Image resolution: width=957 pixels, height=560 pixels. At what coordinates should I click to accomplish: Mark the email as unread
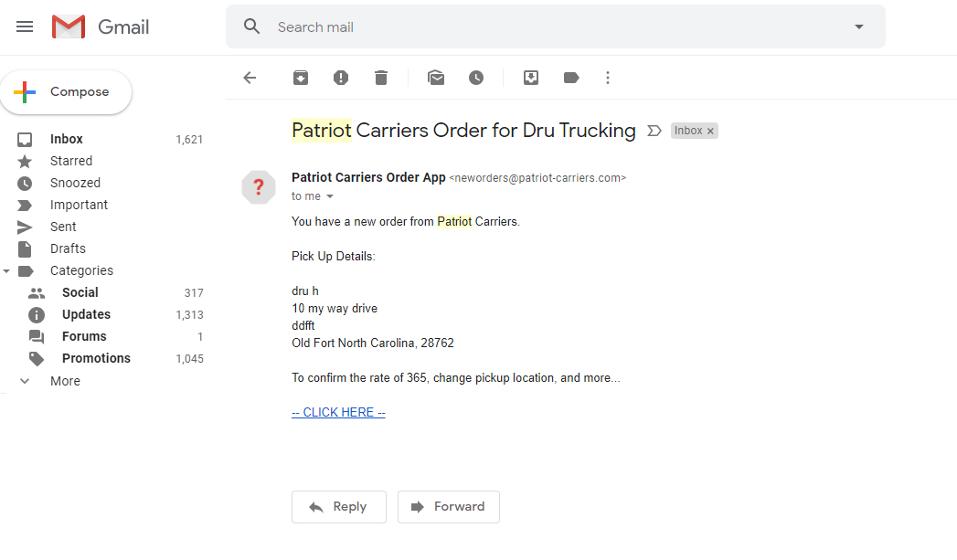point(436,78)
